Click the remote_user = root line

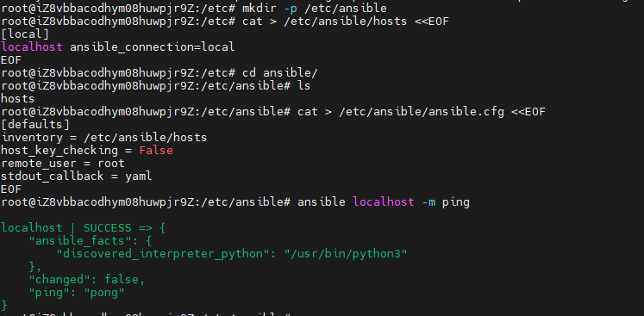(63, 164)
